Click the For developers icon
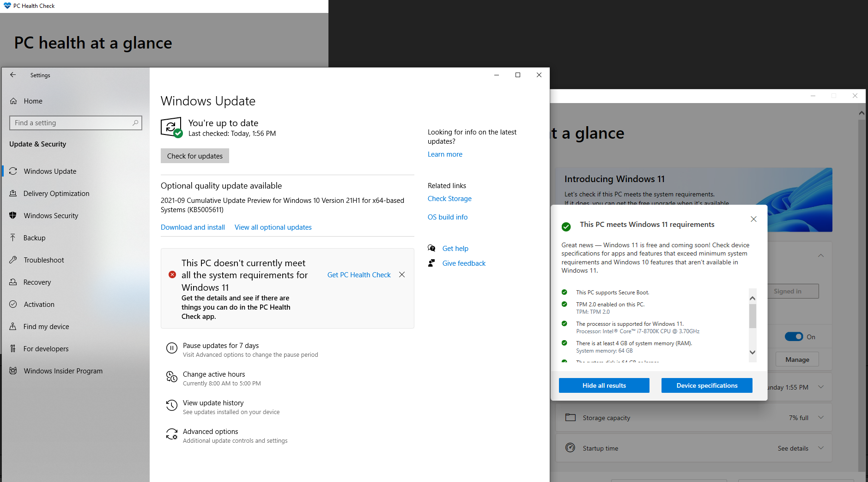Viewport: 868px width, 482px height. 13,349
